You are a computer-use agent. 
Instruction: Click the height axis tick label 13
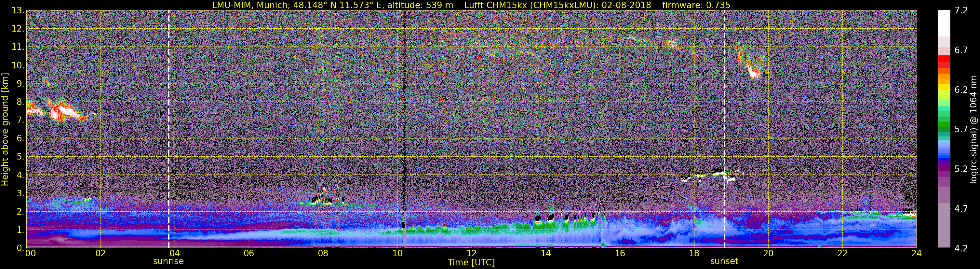point(18,11)
